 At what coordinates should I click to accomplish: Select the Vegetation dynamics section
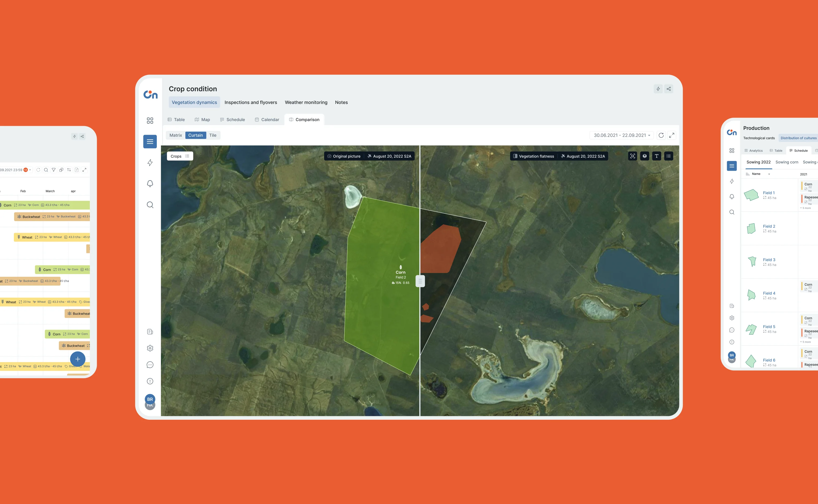coord(195,102)
